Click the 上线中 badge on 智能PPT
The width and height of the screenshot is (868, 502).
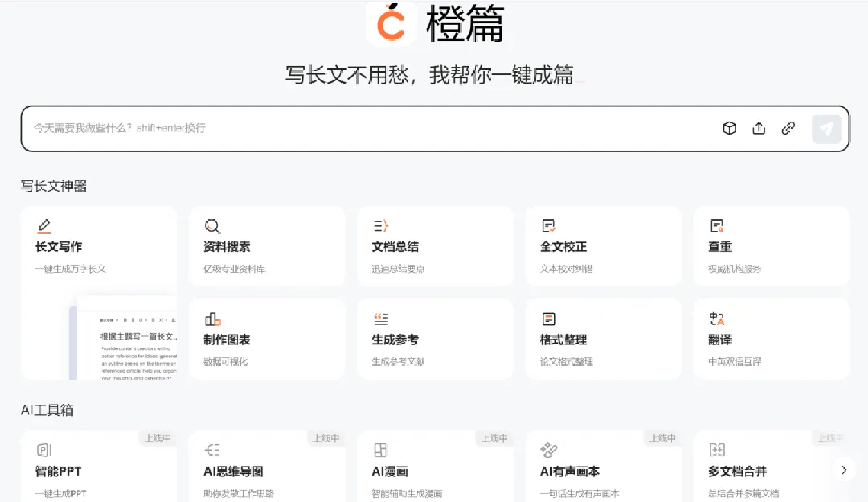point(158,438)
